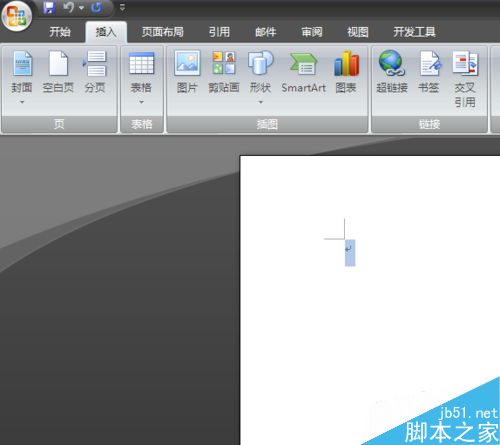Expand the cover page (封面) dropdown

[x=22, y=102]
